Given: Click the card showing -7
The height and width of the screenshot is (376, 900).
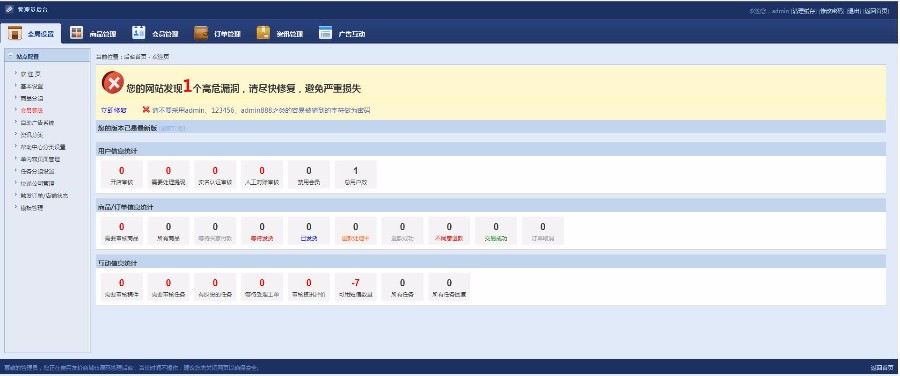Looking at the screenshot, I should 356,287.
